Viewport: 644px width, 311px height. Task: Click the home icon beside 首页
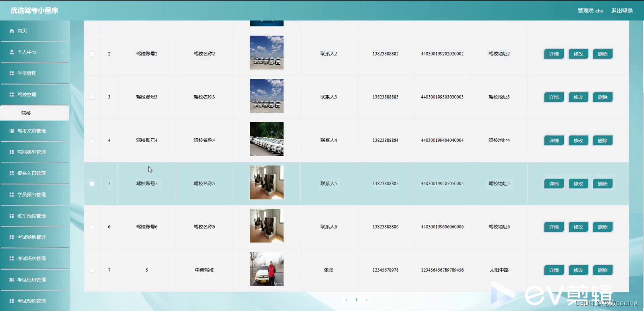tap(11, 31)
